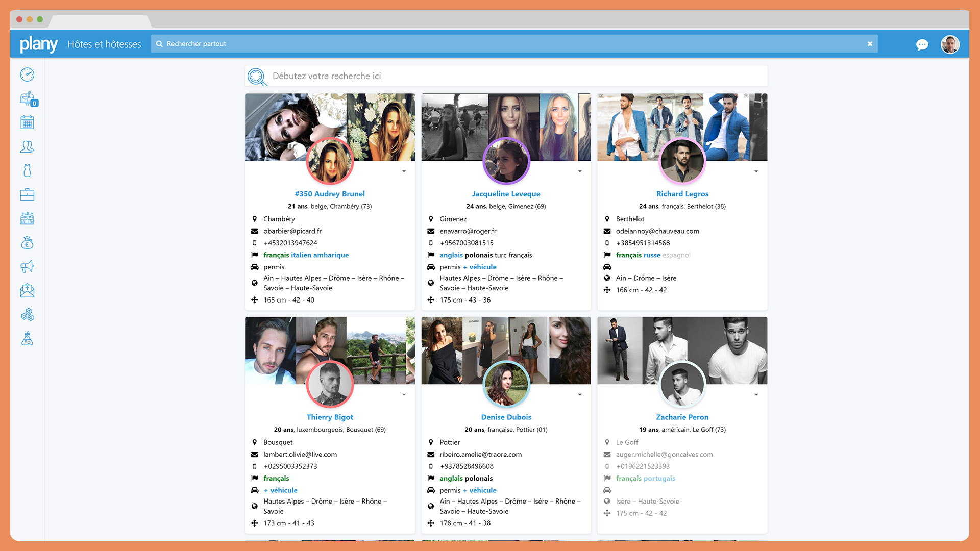Click Thierry Bigot's round profile photo
The image size is (980, 551).
tap(330, 384)
